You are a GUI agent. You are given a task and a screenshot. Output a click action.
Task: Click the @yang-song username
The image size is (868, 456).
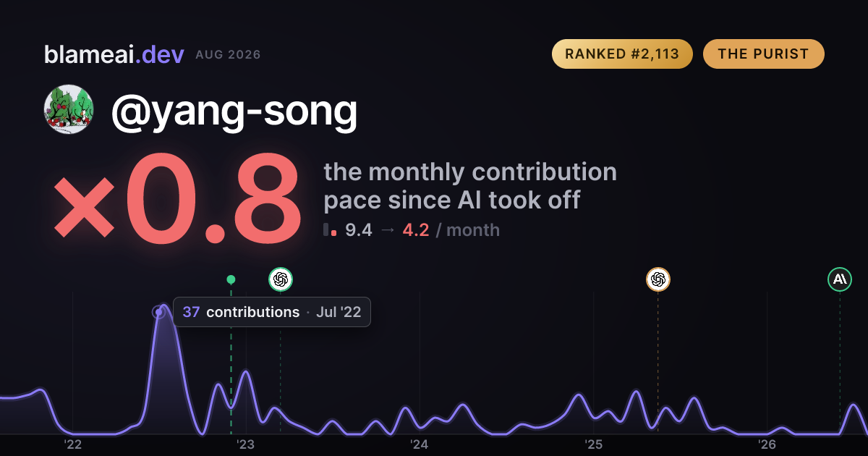click(x=234, y=110)
